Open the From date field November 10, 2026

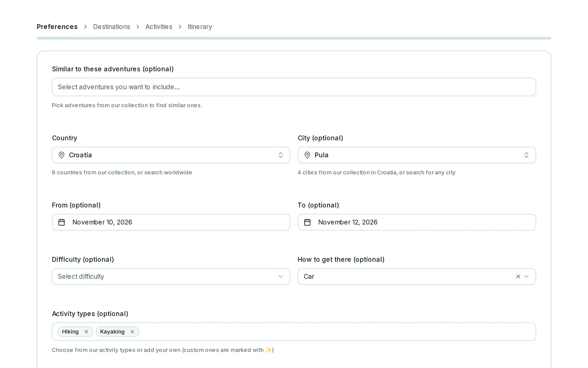pos(171,222)
